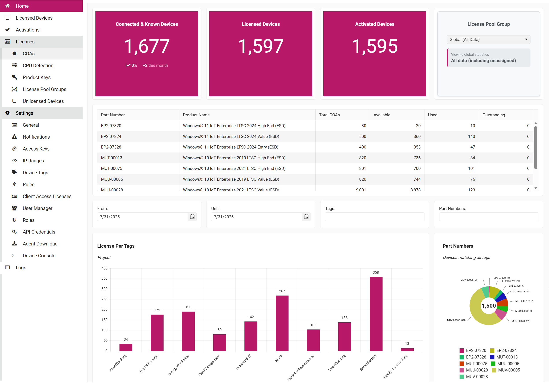Open the Device Tags label

(x=35, y=172)
